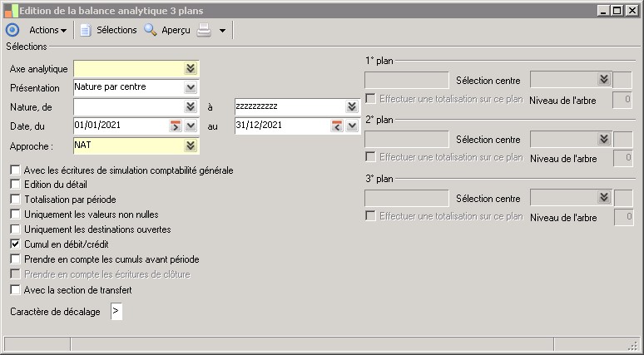Enable 'Edition du détail' checkbox

(x=16, y=185)
